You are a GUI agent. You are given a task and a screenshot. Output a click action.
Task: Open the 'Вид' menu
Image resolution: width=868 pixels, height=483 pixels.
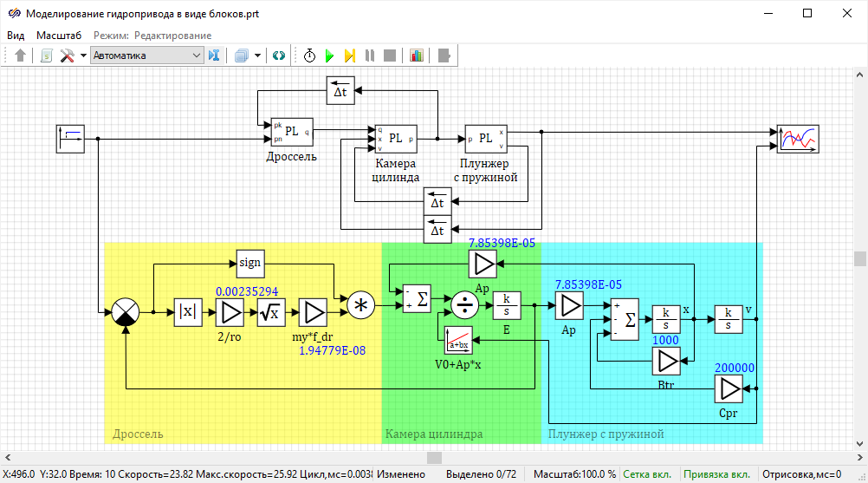pyautogui.click(x=16, y=36)
